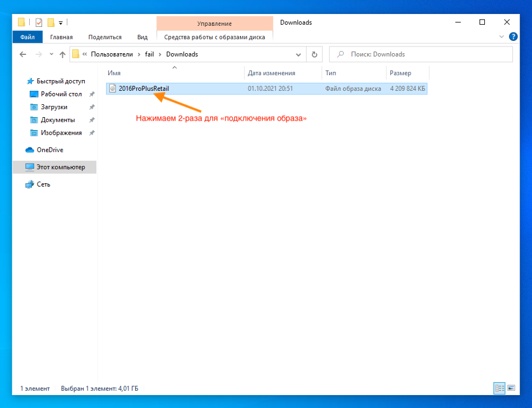Image resolution: width=532 pixels, height=408 pixels.
Task: Close the Downloads Explorer window
Action: tap(507, 22)
